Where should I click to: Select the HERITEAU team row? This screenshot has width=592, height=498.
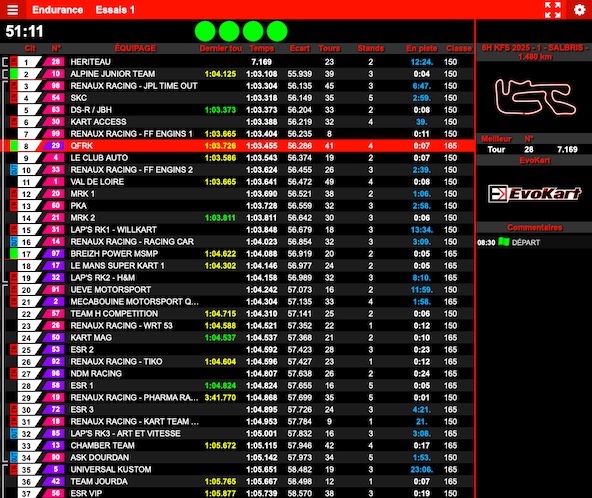coord(238,62)
